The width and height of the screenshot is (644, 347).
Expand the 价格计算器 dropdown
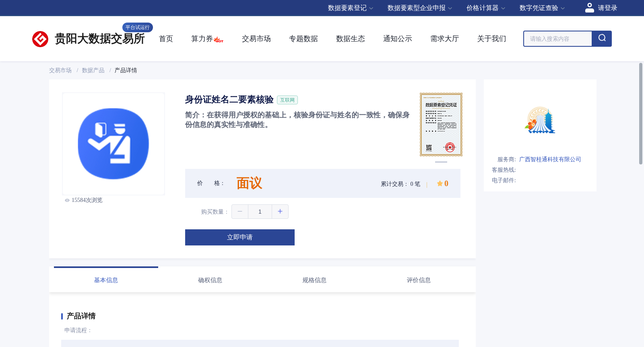pos(486,8)
